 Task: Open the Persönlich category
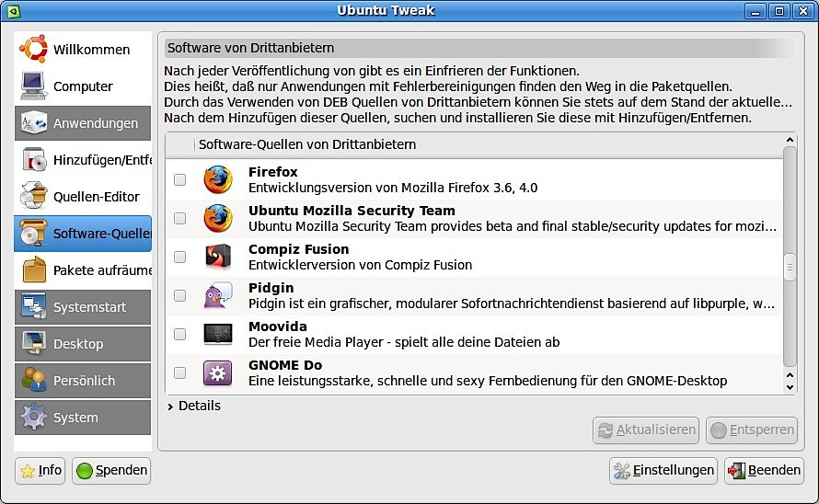[x=83, y=381]
